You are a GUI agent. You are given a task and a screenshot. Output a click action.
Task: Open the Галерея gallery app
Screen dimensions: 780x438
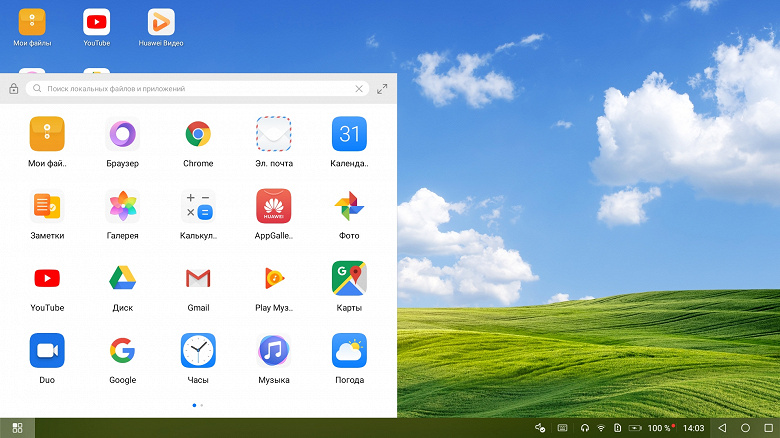[x=122, y=206]
